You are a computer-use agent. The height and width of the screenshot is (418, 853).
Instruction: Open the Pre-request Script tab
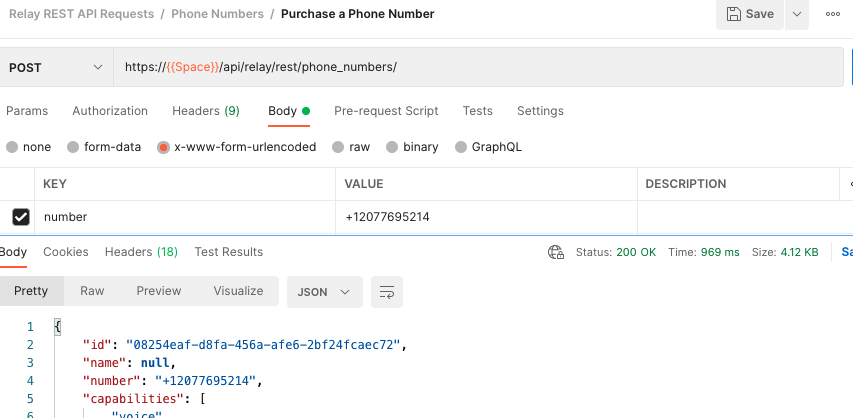pyautogui.click(x=386, y=111)
